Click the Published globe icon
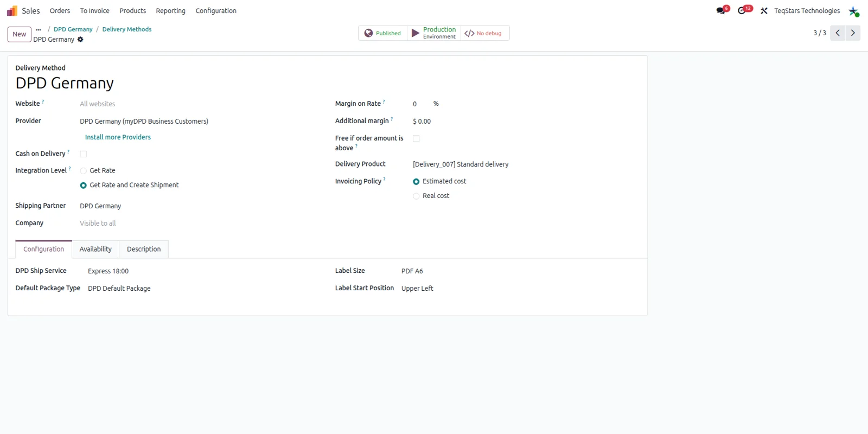 (x=368, y=33)
